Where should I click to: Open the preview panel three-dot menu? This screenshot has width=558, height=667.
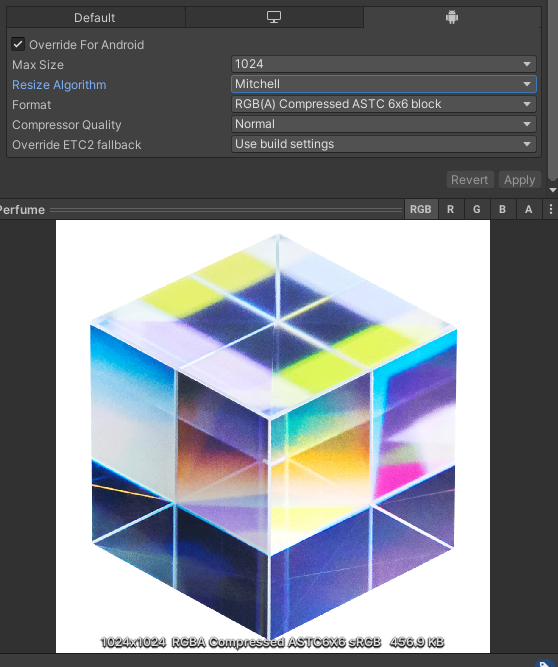pyautogui.click(x=550, y=209)
